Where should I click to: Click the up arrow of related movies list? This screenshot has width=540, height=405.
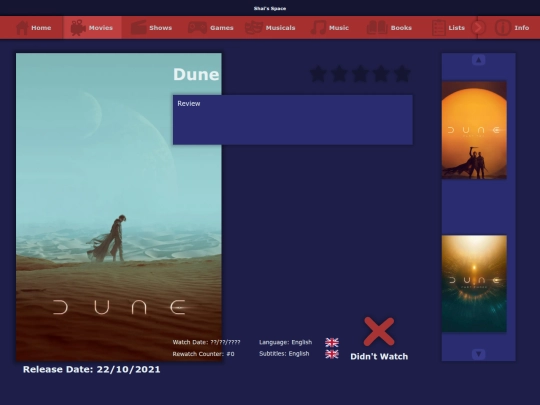[478, 60]
